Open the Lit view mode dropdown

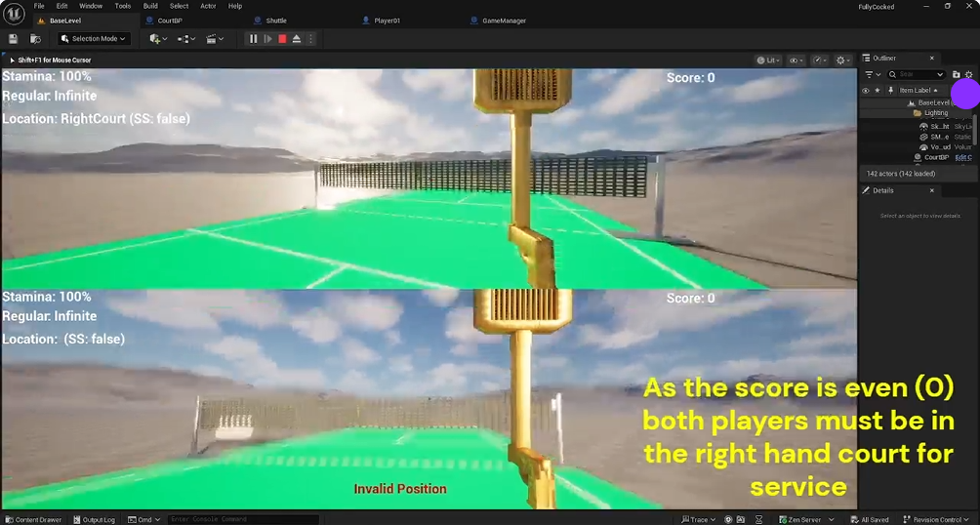[768, 60]
